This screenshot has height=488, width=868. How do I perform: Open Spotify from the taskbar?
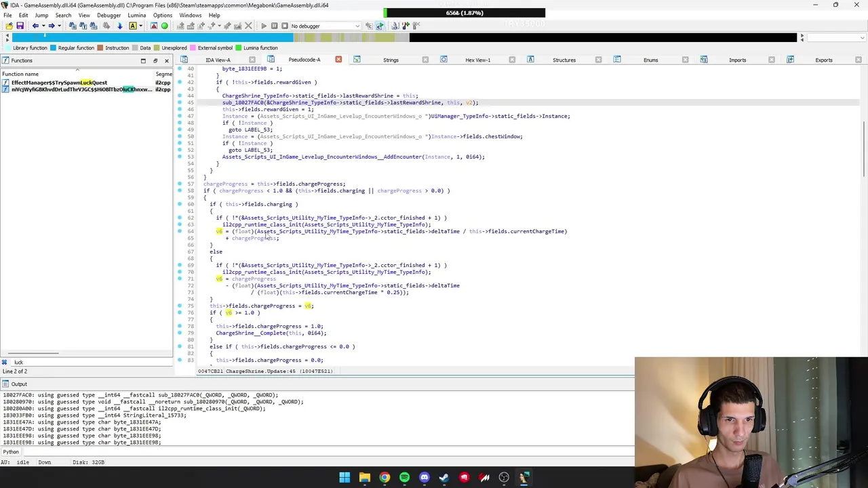tap(404, 477)
